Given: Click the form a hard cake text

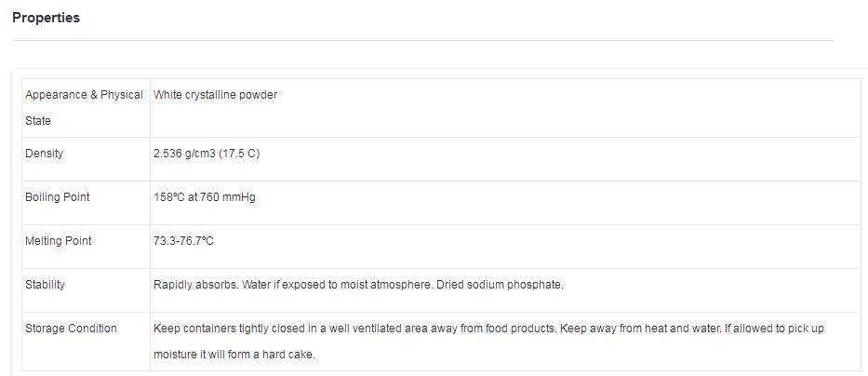Looking at the screenshot, I should point(274,355).
